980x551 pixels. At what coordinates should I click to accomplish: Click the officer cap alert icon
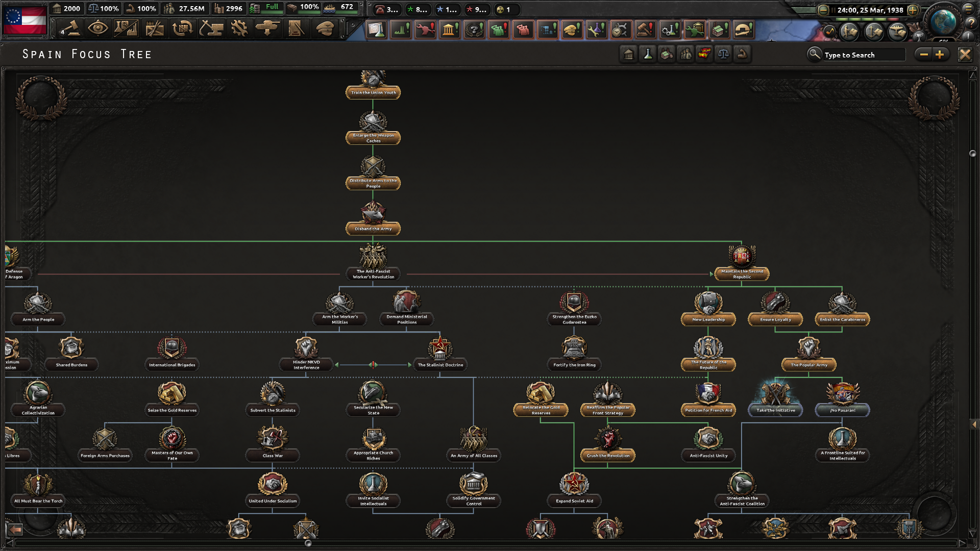click(572, 30)
